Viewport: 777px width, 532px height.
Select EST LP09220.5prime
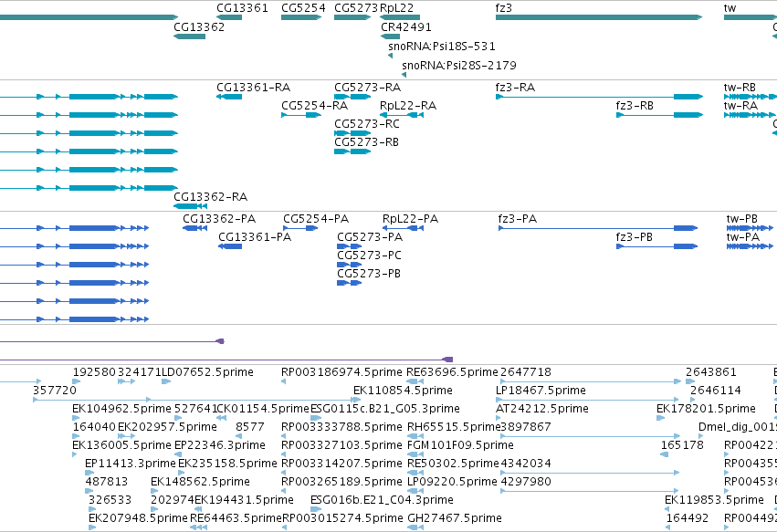tap(452, 482)
